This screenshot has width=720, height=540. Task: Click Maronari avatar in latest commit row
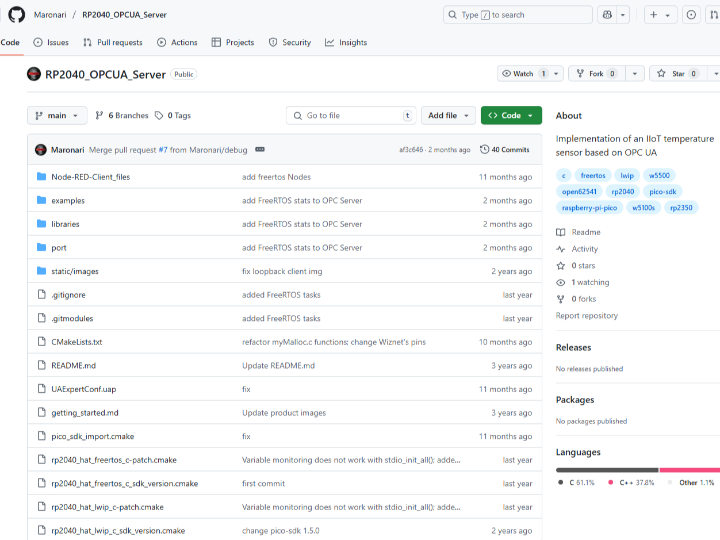(x=41, y=150)
